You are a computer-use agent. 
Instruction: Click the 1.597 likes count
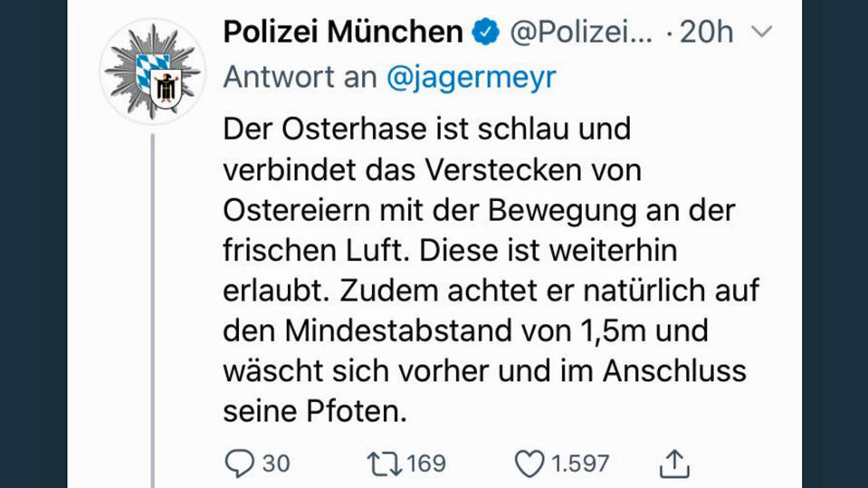tap(580, 464)
